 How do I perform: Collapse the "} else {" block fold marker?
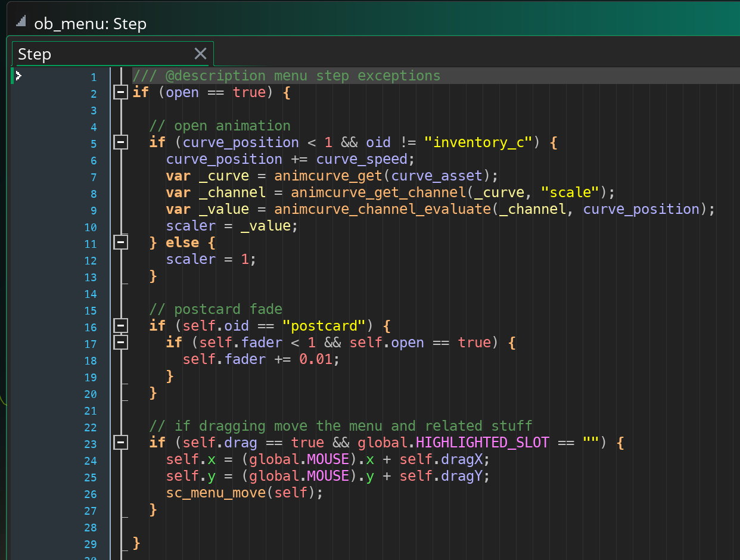tap(121, 242)
